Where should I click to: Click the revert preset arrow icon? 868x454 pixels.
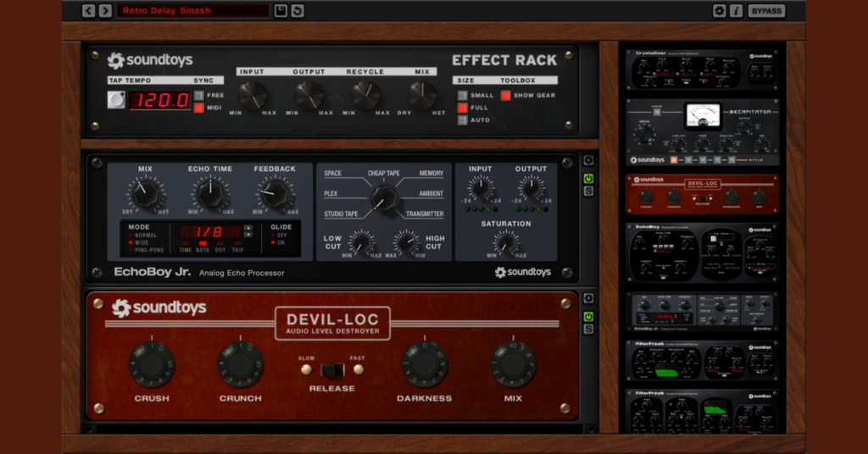coord(298,11)
